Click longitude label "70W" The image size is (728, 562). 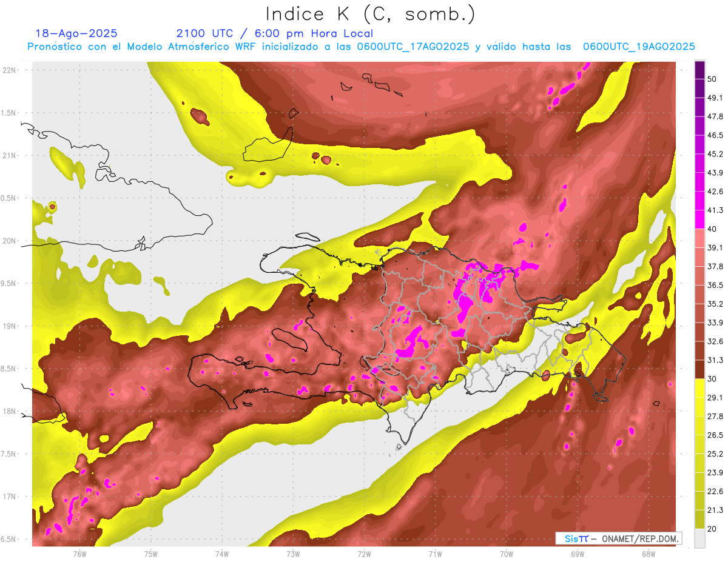click(507, 554)
